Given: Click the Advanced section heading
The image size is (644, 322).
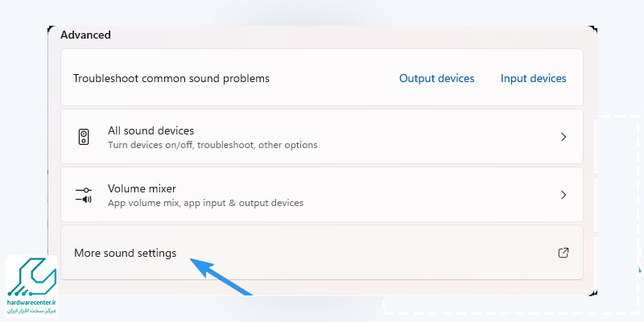Looking at the screenshot, I should pos(85,35).
